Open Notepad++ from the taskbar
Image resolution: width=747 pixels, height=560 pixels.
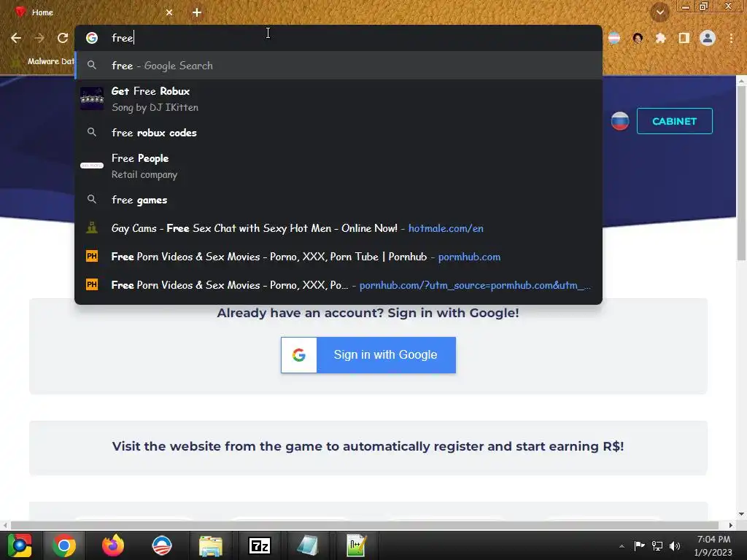click(356, 545)
